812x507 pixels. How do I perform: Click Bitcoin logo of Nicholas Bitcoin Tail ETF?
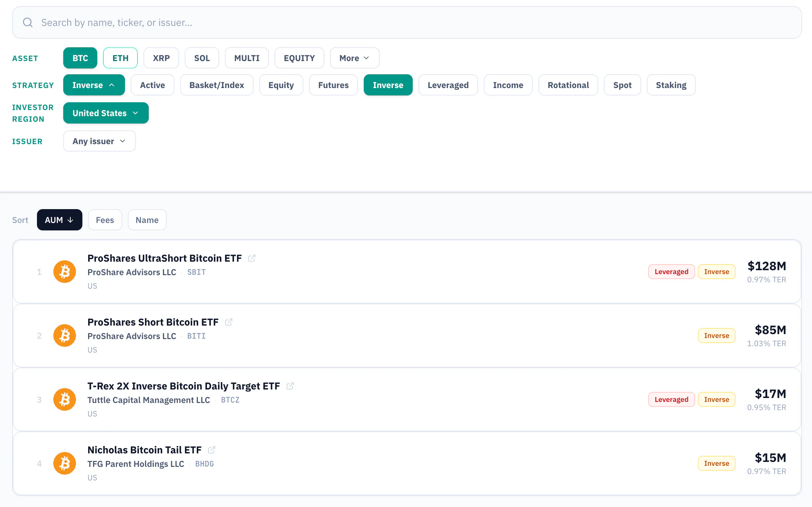pyautogui.click(x=65, y=463)
